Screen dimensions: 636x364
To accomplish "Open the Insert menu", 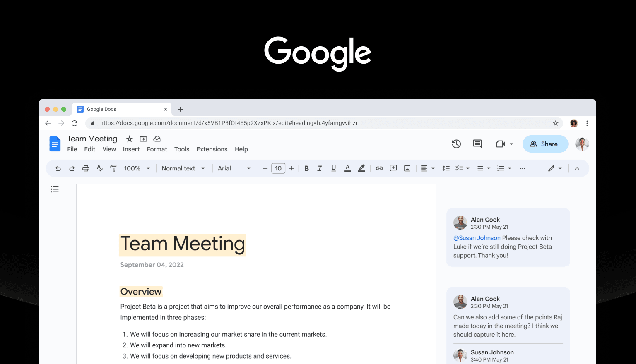I will tap(131, 149).
